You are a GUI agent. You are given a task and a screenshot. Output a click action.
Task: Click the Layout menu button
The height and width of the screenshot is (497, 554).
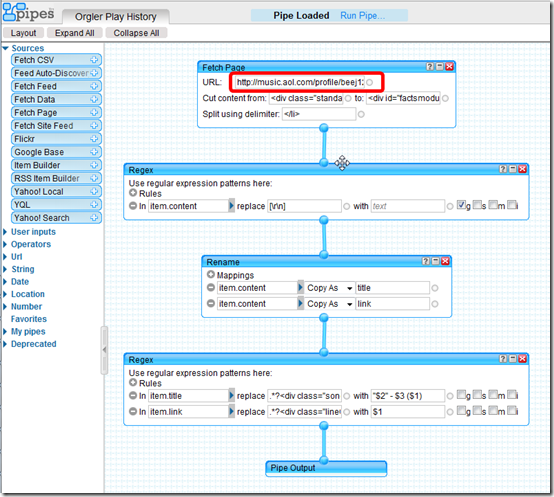point(23,33)
